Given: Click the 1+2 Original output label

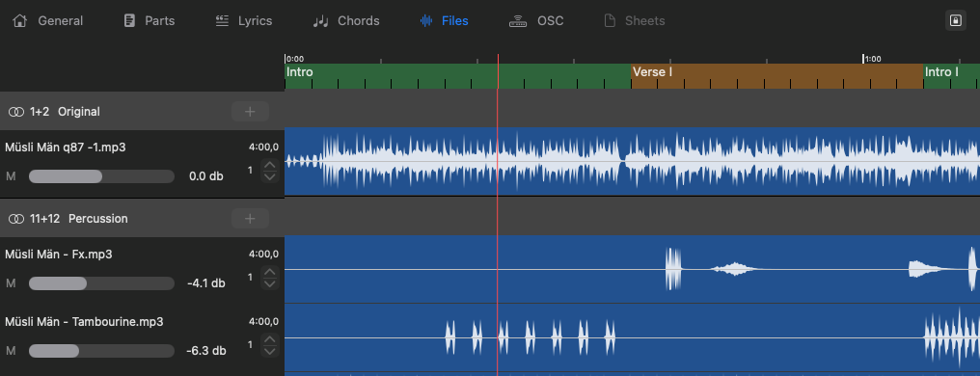Looking at the screenshot, I should click(x=65, y=112).
